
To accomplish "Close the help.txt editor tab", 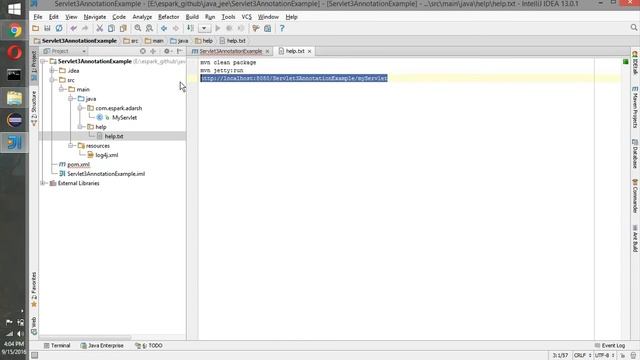I will pos(309,51).
